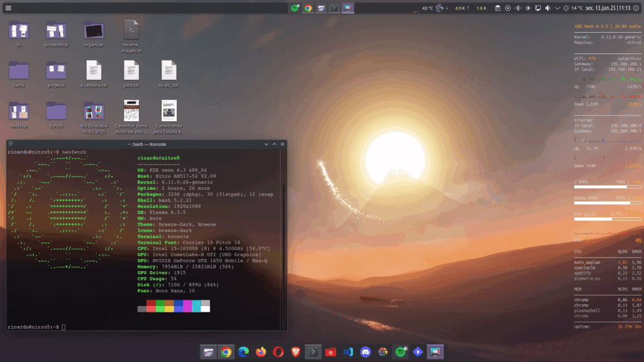Select the 'carro' folder
This screenshot has width=644, height=362.
click(19, 74)
